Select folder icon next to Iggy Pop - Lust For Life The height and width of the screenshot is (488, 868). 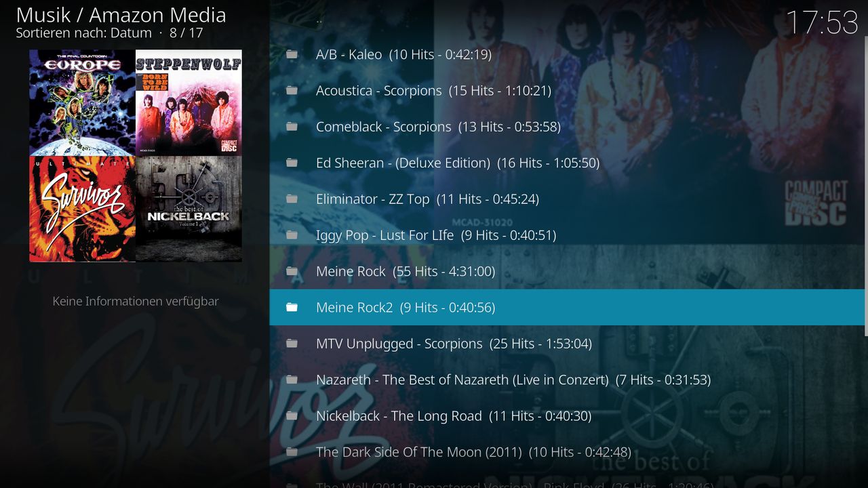tap(292, 235)
